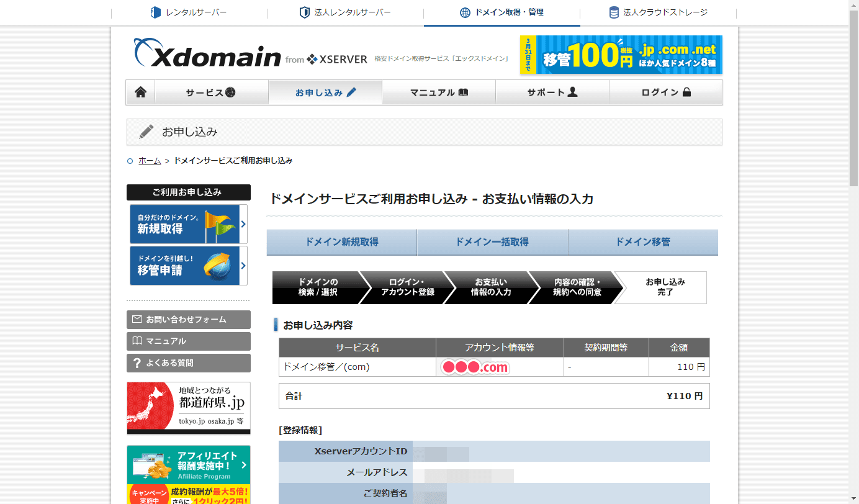The image size is (859, 504).
Task: Click the lock icon beside ログイン
Action: [x=686, y=92]
